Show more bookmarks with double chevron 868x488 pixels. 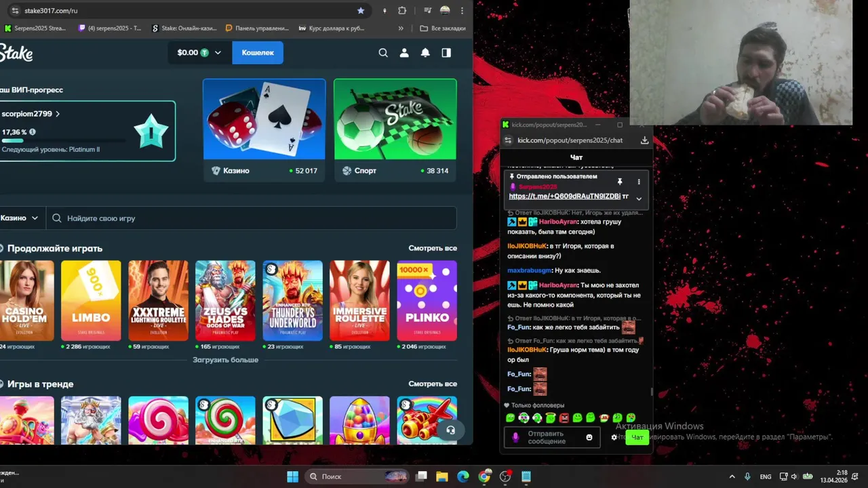[401, 28]
